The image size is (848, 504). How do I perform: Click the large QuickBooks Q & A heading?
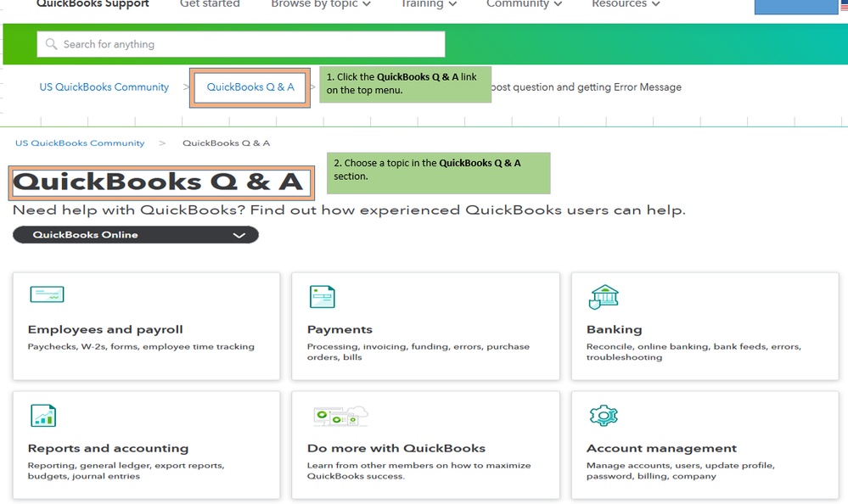(x=158, y=182)
